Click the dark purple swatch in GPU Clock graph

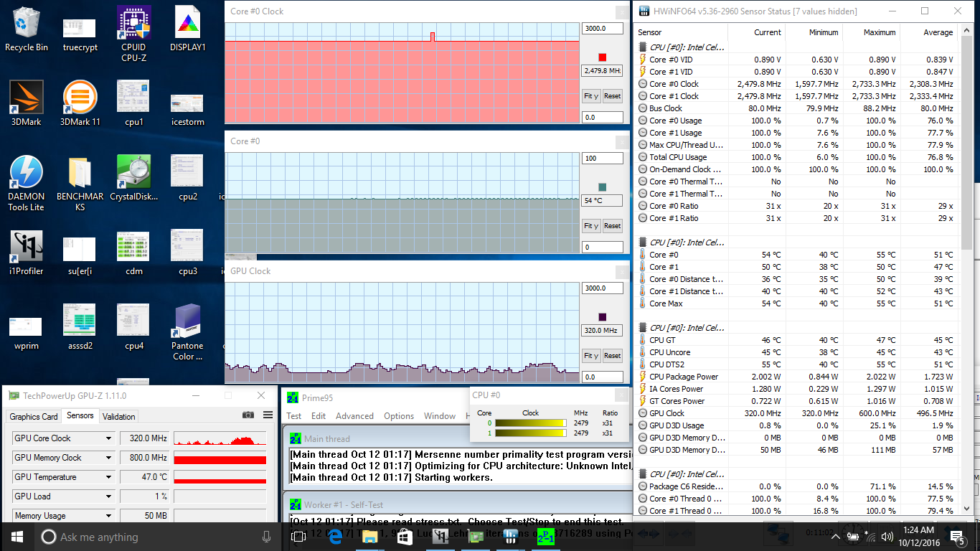click(x=603, y=317)
